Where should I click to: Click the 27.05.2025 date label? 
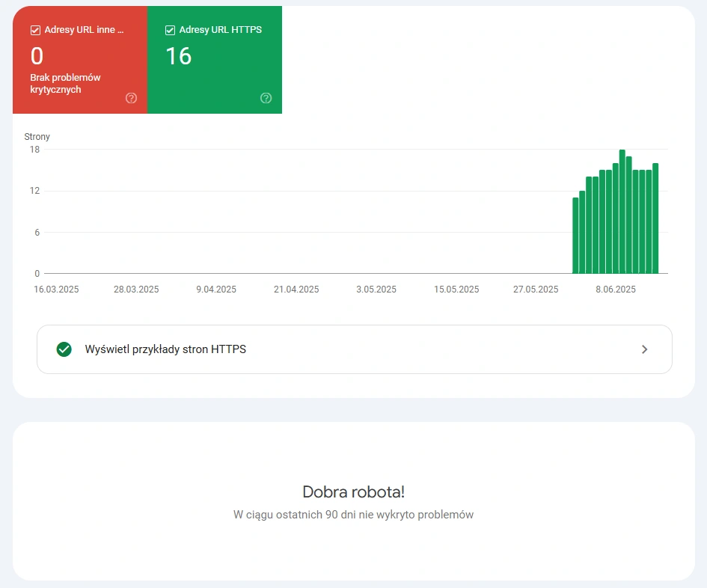[536, 290]
